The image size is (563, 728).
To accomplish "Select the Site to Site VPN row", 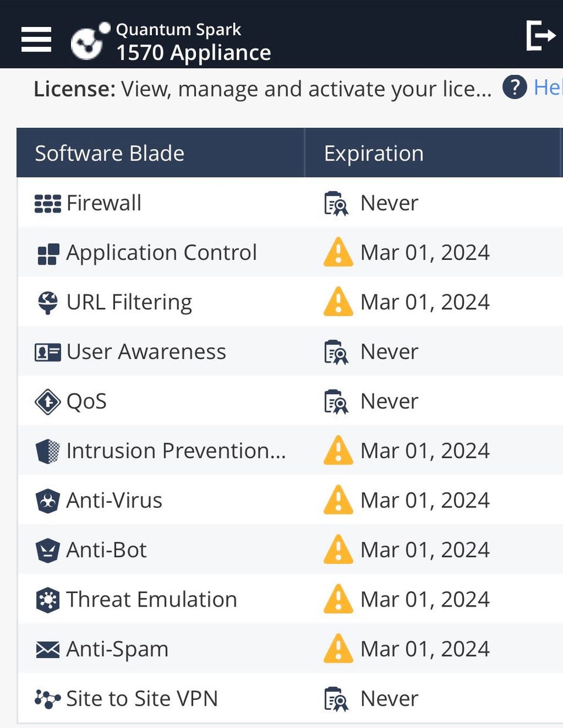I will pyautogui.click(x=290, y=698).
